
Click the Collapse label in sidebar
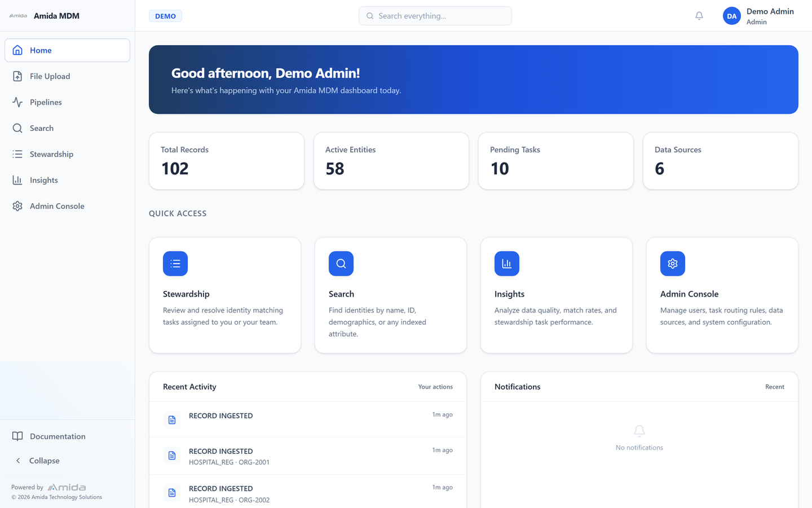pyautogui.click(x=44, y=461)
